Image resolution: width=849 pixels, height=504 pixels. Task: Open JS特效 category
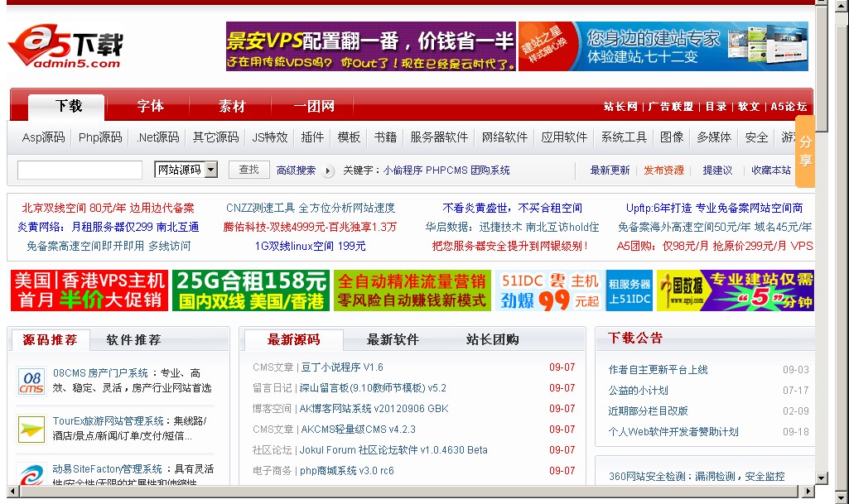click(270, 137)
